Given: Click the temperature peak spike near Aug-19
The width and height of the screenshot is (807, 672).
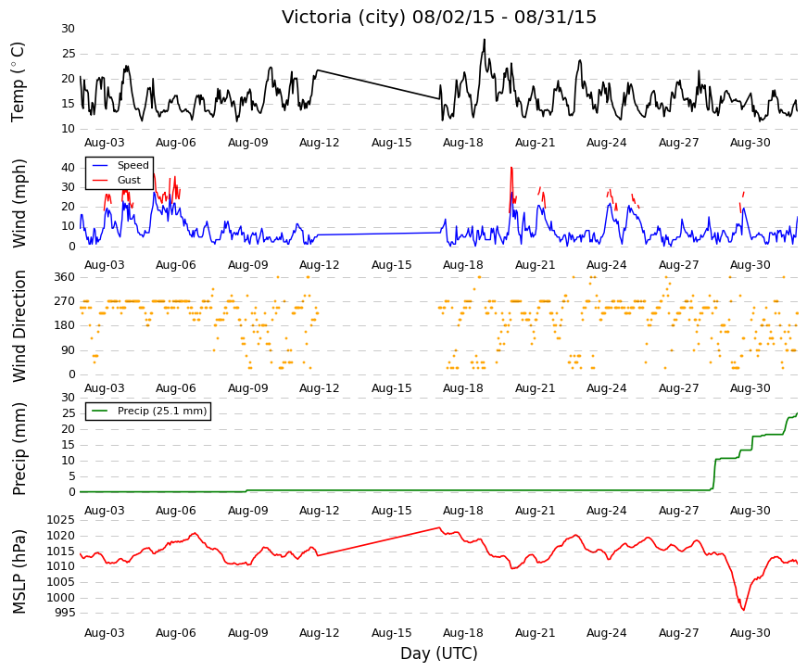Looking at the screenshot, I should pos(484,40).
